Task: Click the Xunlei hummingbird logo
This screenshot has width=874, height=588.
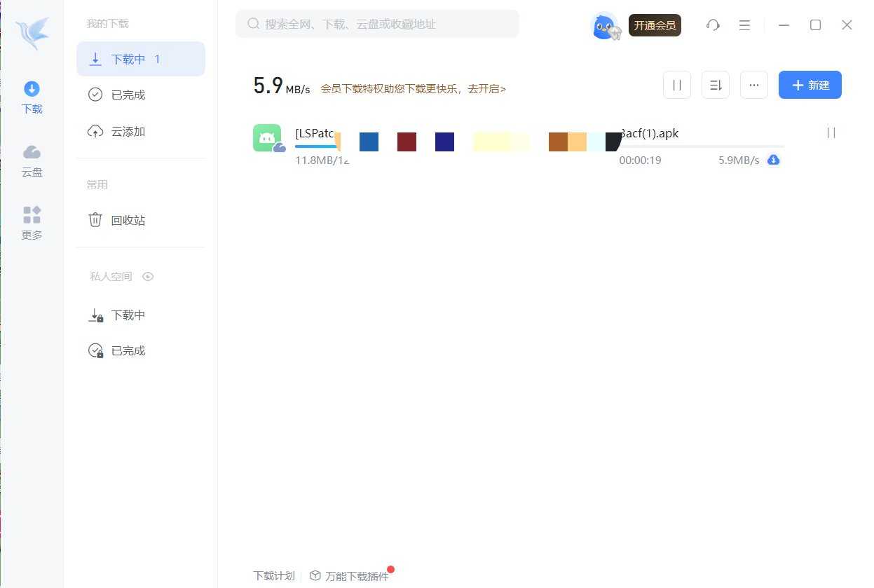Action: coord(32,33)
